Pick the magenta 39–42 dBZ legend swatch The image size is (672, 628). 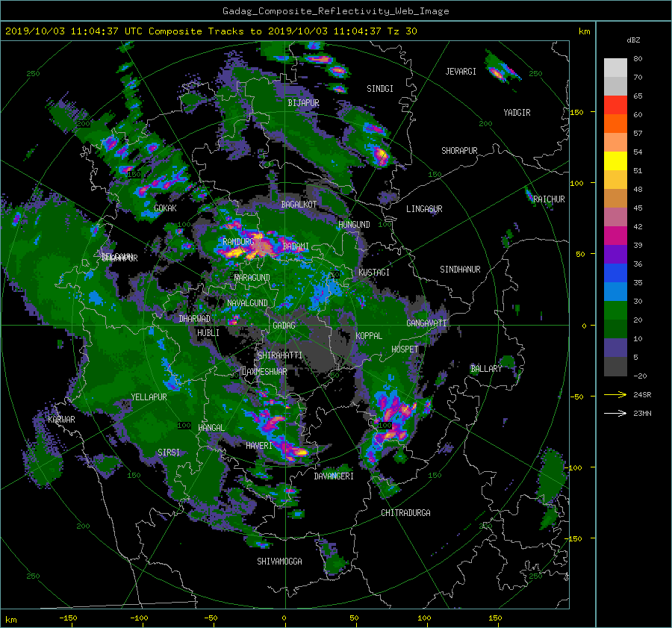coord(615,236)
